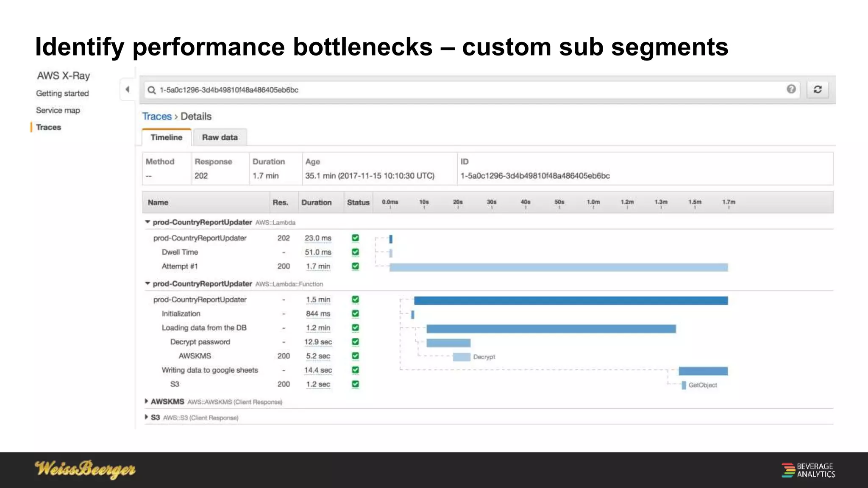The width and height of the screenshot is (868, 488).
Task: Go back via the Traces breadcrumb link
Action: point(157,116)
